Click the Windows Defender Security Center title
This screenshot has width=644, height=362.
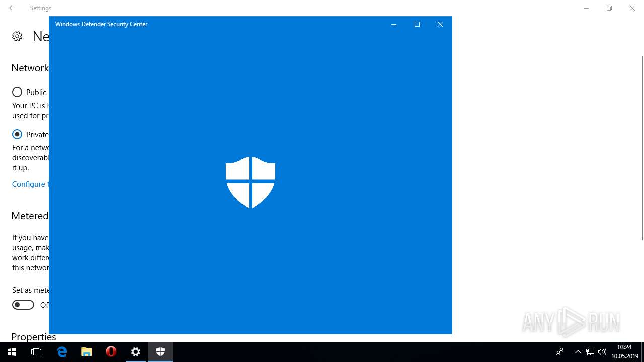click(x=101, y=24)
